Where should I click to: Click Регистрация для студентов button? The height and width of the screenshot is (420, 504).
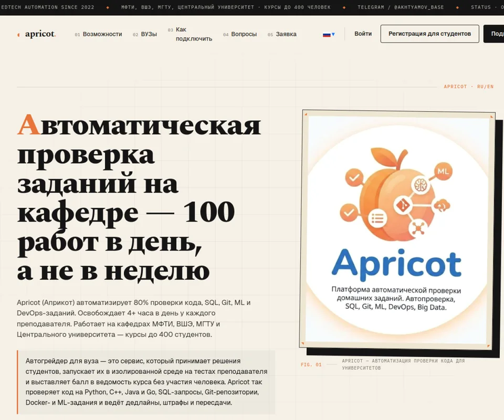click(x=430, y=34)
